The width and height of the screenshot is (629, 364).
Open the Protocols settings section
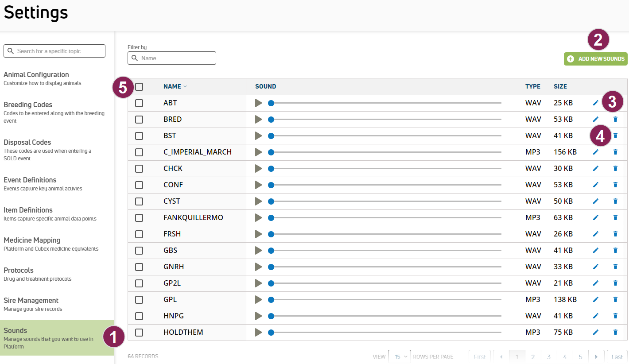(19, 270)
